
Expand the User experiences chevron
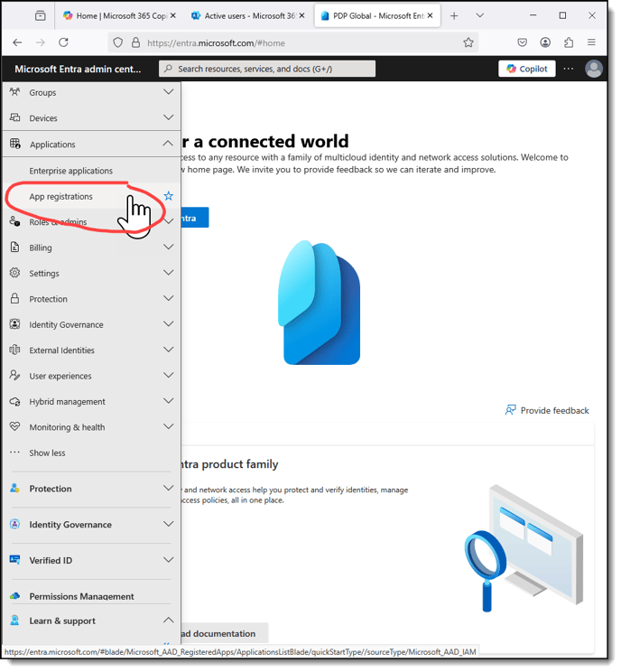pos(169,376)
